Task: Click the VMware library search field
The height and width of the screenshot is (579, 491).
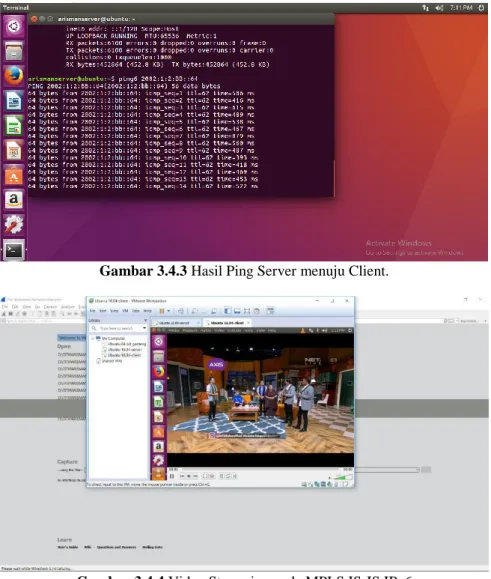Action: tap(118, 328)
